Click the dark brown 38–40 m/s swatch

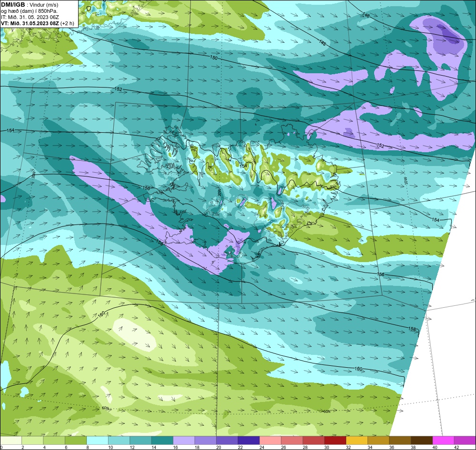coord(422,440)
